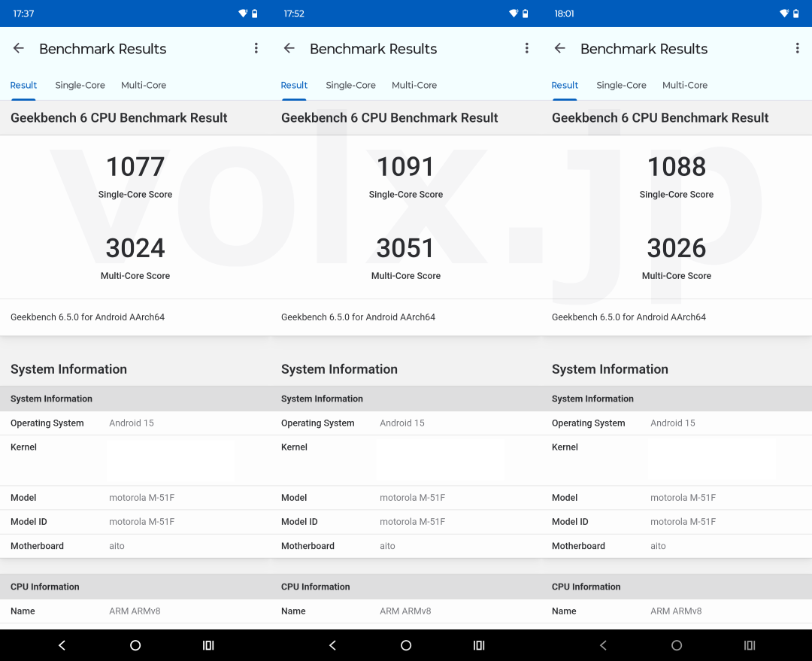
Task: Open recent apps under the 17:37 screen
Action: point(208,645)
